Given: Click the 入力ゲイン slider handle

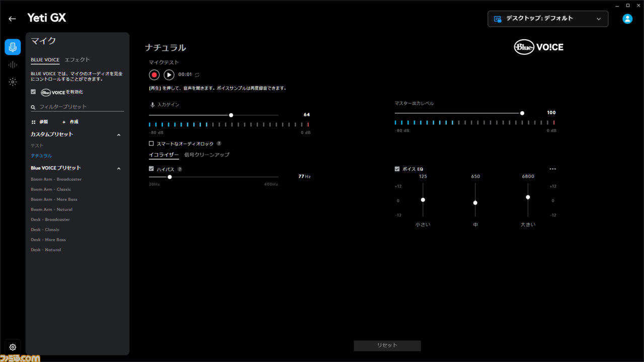Looking at the screenshot, I should tap(231, 115).
